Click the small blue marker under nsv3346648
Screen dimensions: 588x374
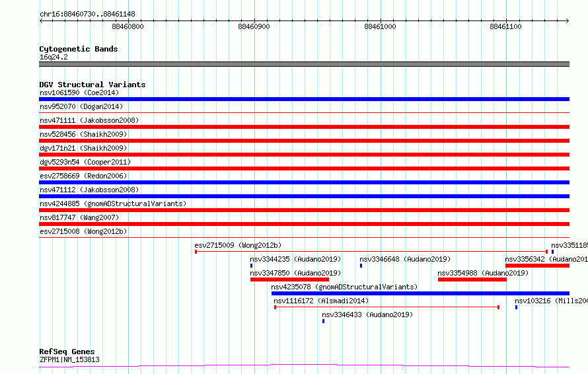[361, 266]
